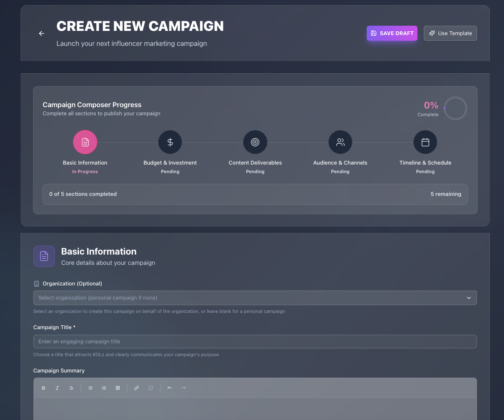The height and width of the screenshot is (420, 504).
Task: Insert a bullet list in the summary
Action: click(90, 388)
